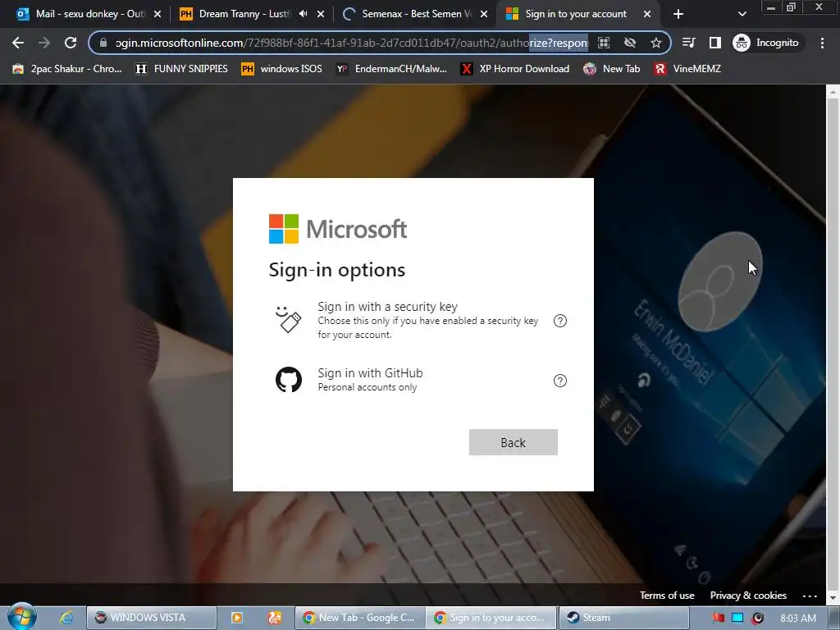The width and height of the screenshot is (840, 630).
Task: Open the FUNNY SNIPPIES bookmark
Action: pyautogui.click(x=181, y=69)
